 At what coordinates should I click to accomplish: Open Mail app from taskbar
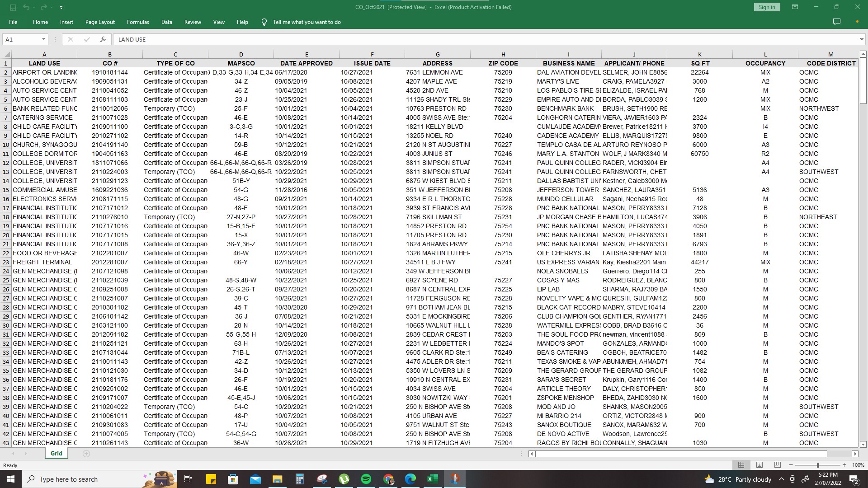click(x=255, y=479)
